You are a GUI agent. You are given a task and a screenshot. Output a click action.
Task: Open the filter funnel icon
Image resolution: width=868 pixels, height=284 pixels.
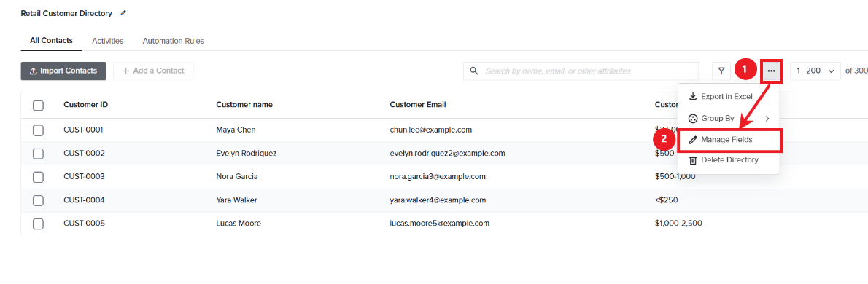click(721, 71)
